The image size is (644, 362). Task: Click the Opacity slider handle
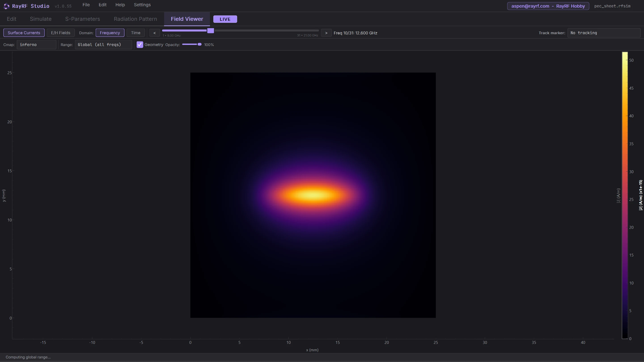point(199,44)
